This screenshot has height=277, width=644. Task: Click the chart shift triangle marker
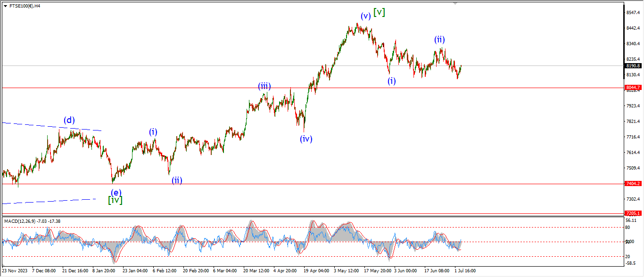(455, 3)
